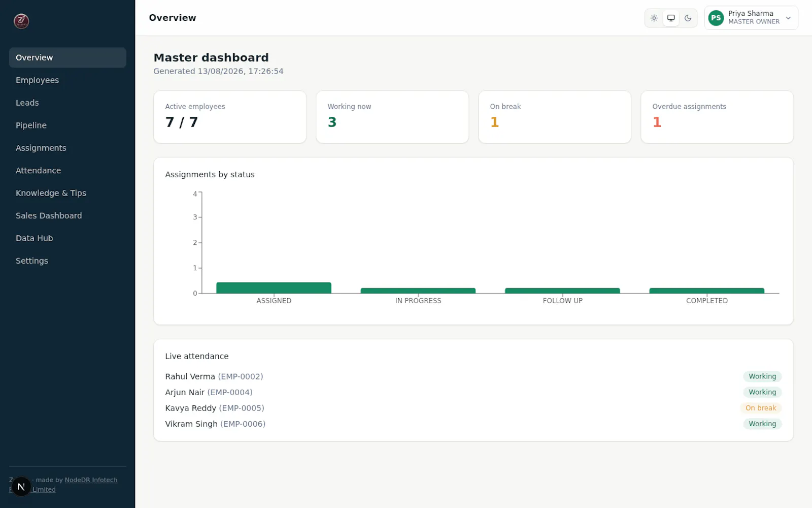Switch to dark theme moon icon
The width and height of the screenshot is (812, 508).
688,18
